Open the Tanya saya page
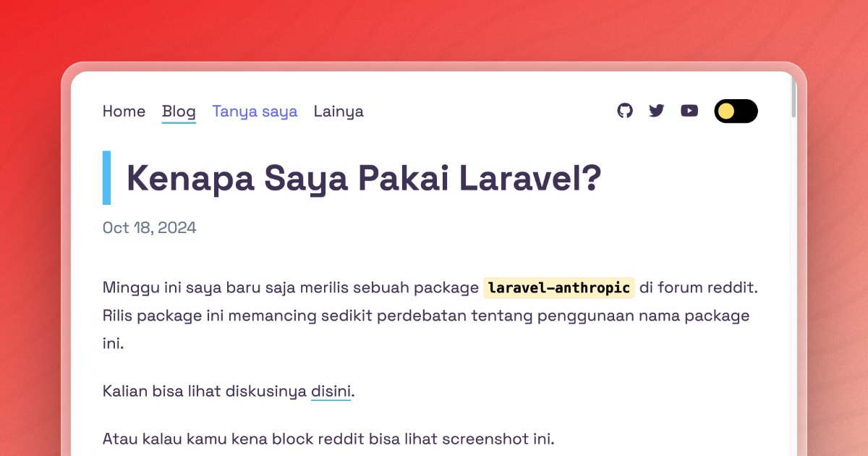Image resolution: width=868 pixels, height=456 pixels. click(x=255, y=111)
